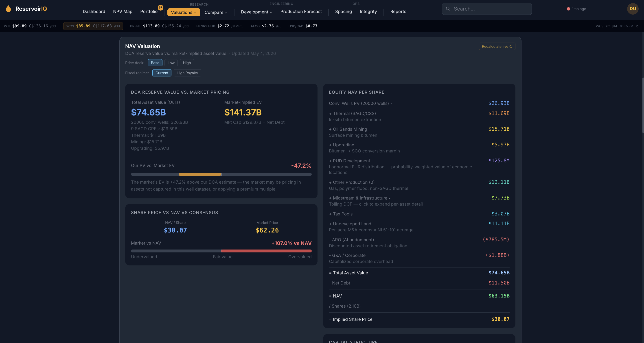Click the G&A / Corporate row
The width and height of the screenshot is (644, 343).
[x=419, y=258]
